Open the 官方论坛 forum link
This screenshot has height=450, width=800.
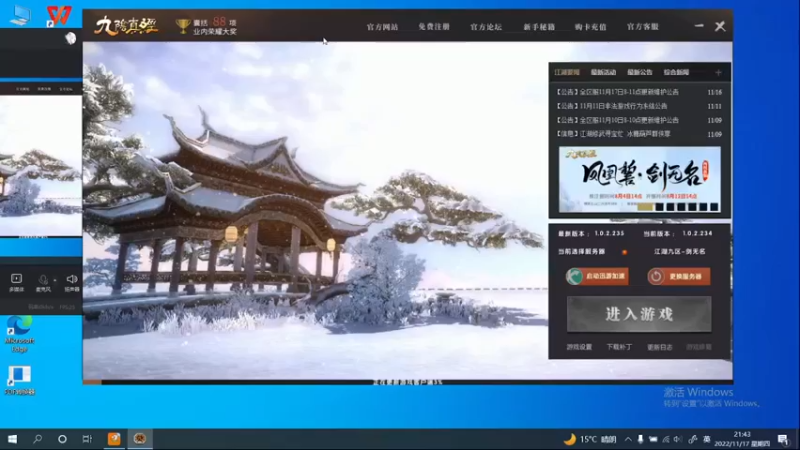click(x=486, y=27)
